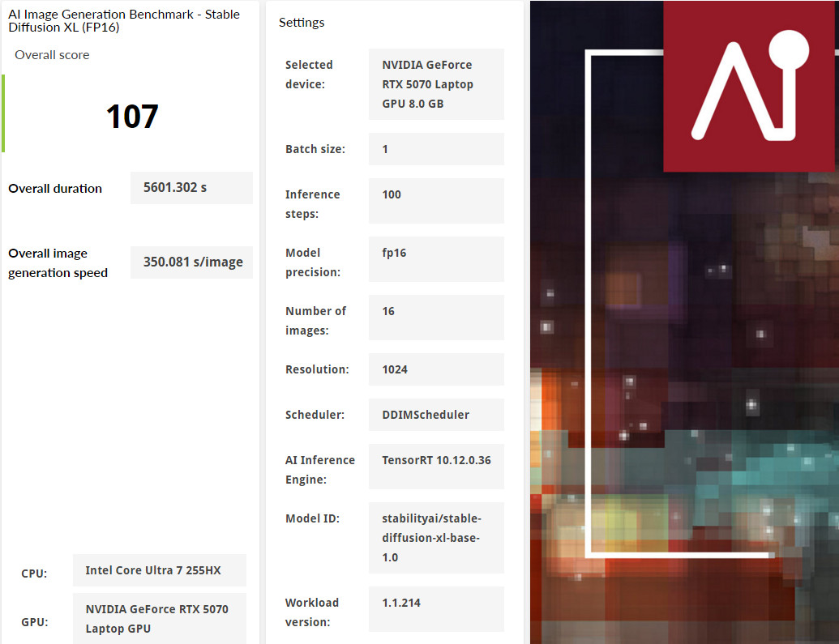Viewport: 839px width, 644px height.
Task: Click the AI Image Generation Benchmark title
Action: click(124, 21)
